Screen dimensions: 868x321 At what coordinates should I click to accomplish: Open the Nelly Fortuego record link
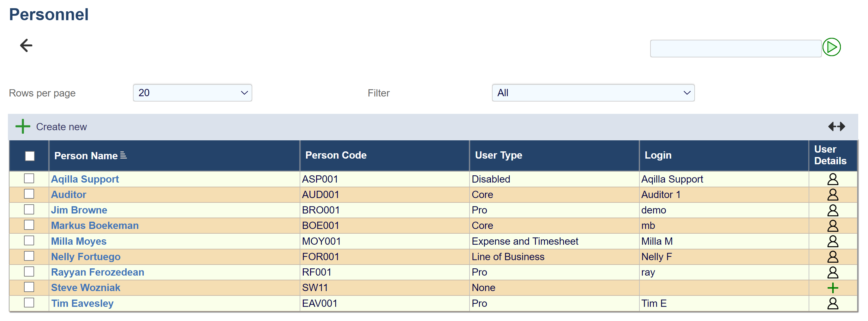click(86, 257)
